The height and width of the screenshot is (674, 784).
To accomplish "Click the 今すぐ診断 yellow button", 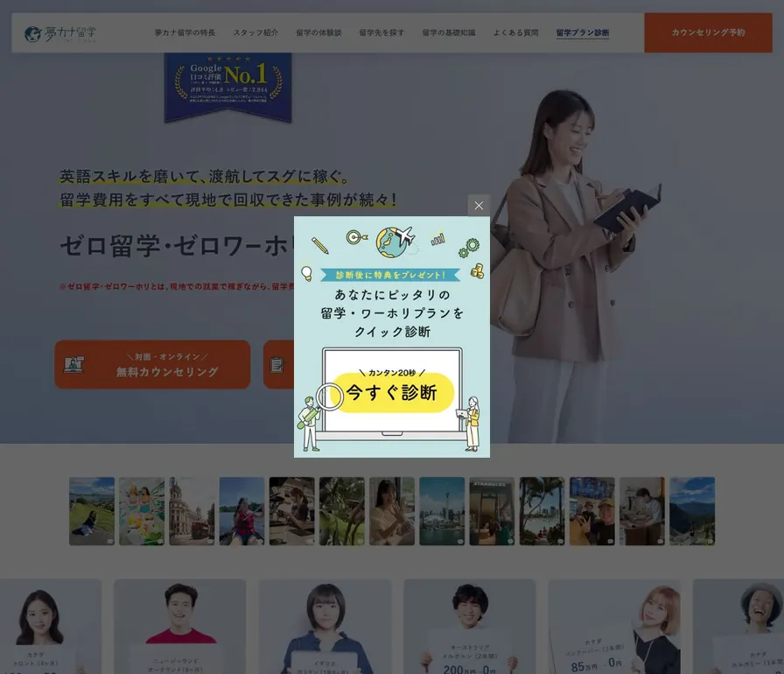I will [x=392, y=392].
